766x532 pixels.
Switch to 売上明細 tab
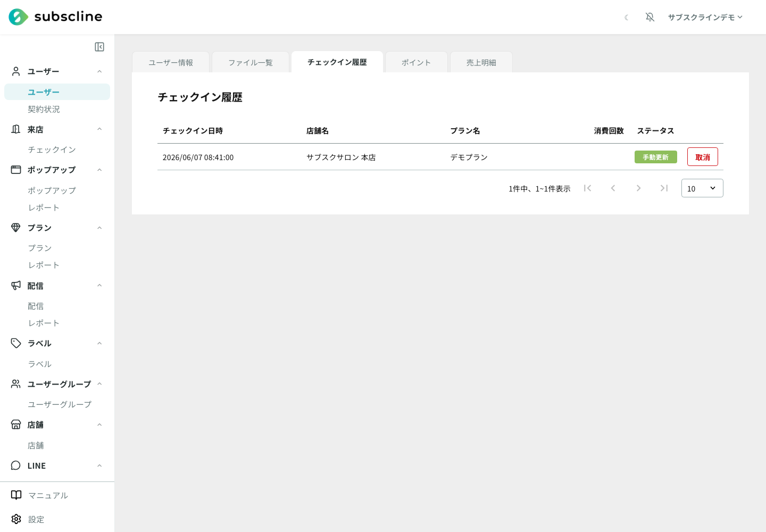481,62
